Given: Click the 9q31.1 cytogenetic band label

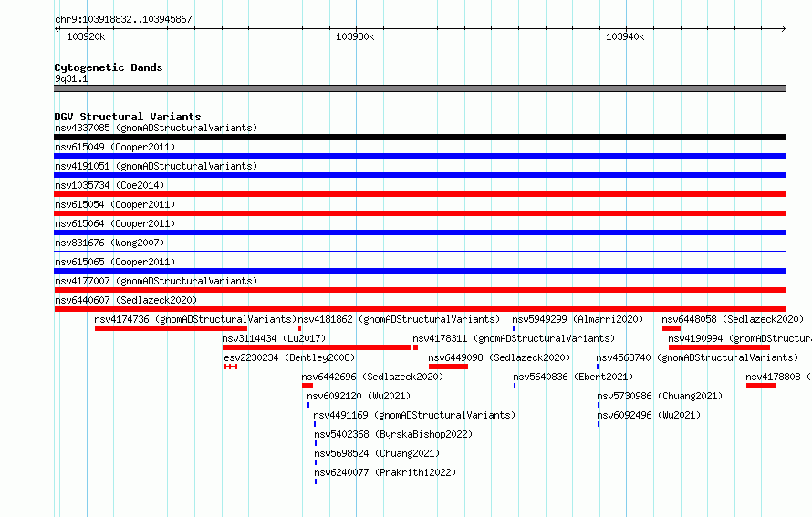Looking at the screenshot, I should tap(71, 78).
